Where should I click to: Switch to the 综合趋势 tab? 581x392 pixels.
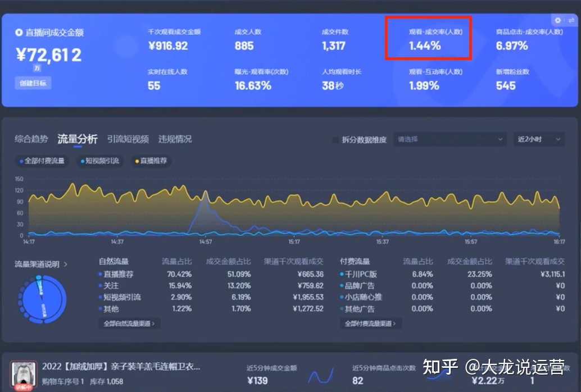pos(31,139)
